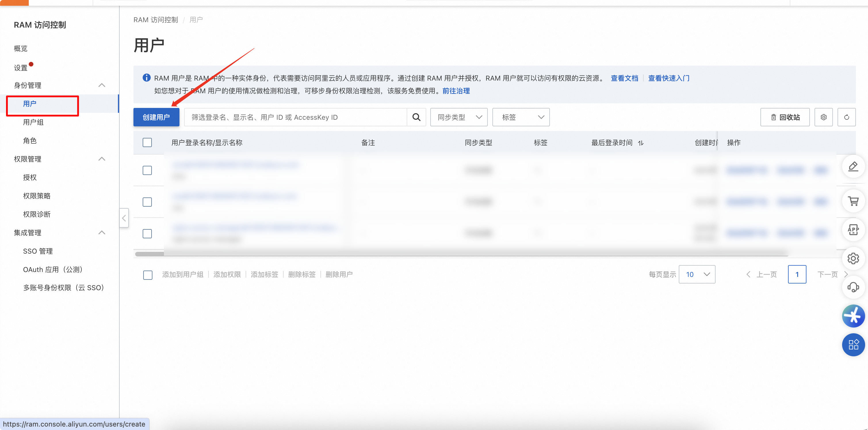Refresh the user list

[x=846, y=117]
